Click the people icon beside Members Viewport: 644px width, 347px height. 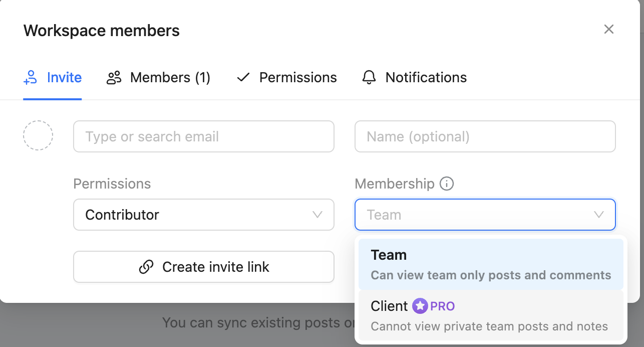coord(114,78)
